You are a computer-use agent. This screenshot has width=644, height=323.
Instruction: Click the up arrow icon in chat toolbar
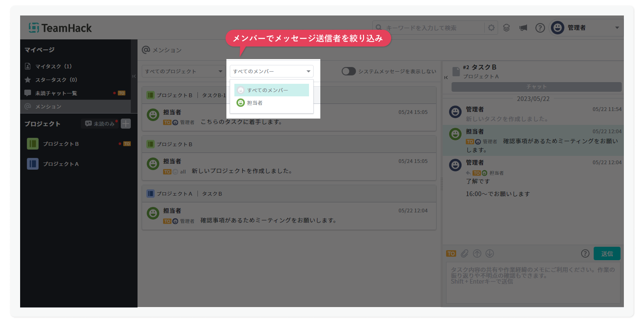tap(477, 253)
